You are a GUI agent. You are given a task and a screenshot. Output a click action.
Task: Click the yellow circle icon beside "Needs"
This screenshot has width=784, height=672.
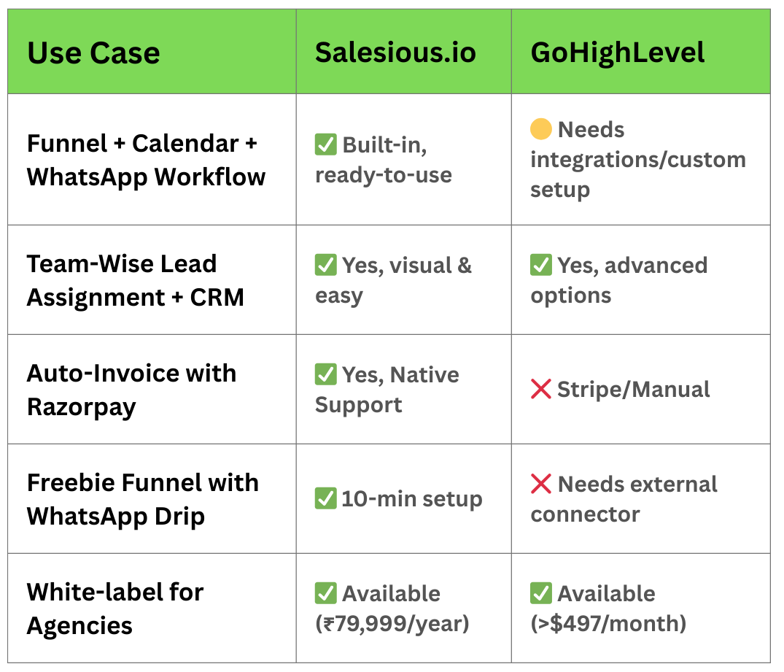tap(541, 130)
